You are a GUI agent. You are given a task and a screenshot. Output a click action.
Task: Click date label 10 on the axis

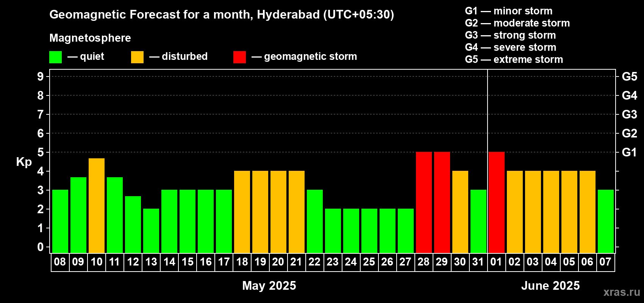pyautogui.click(x=97, y=262)
